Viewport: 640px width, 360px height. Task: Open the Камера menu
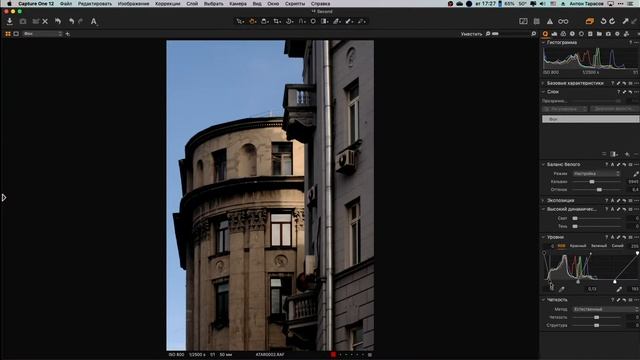238,4
